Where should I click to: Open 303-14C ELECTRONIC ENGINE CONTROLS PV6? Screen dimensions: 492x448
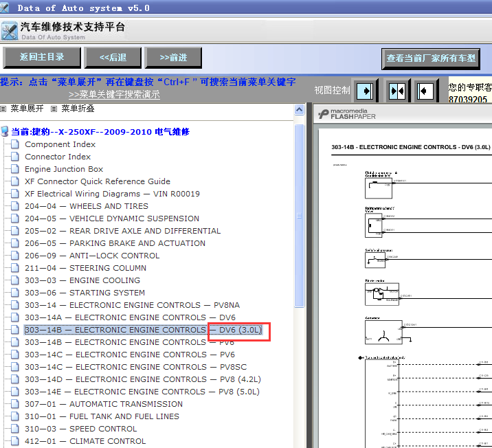pyautogui.click(x=130, y=355)
